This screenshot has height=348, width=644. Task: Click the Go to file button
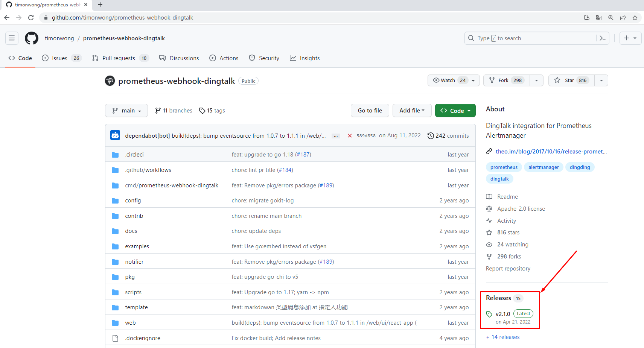pos(370,111)
